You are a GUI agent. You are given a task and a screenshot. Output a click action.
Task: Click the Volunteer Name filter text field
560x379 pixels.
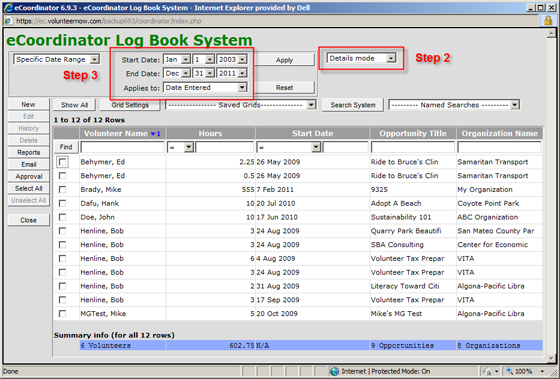(122, 147)
